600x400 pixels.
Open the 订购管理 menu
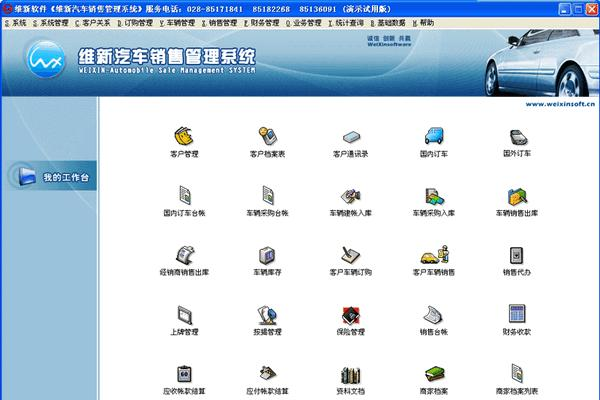pos(135,23)
